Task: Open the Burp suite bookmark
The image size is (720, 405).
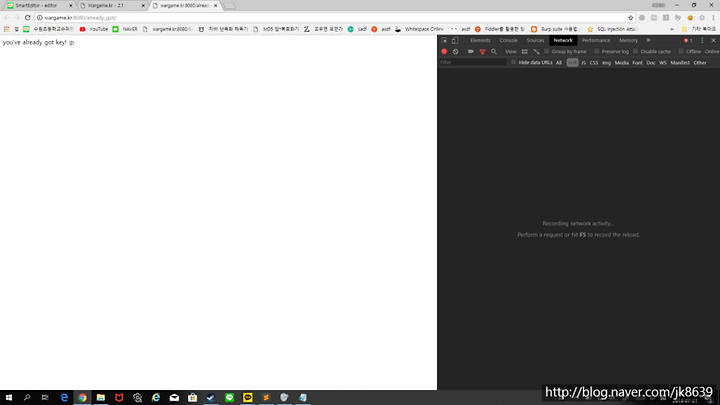Action: [554, 29]
